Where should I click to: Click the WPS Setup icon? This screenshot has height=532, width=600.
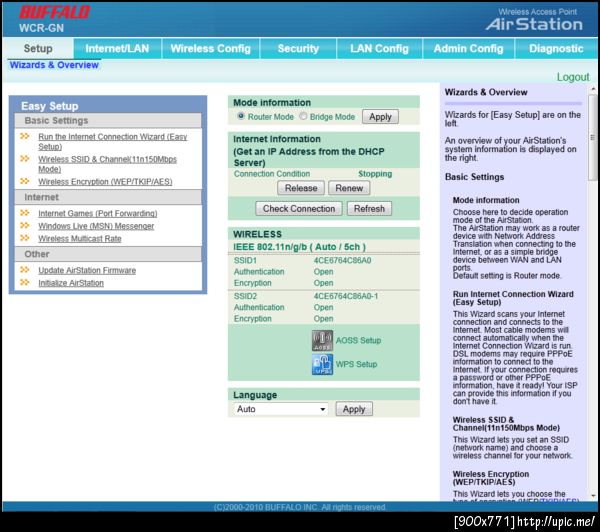point(322,364)
